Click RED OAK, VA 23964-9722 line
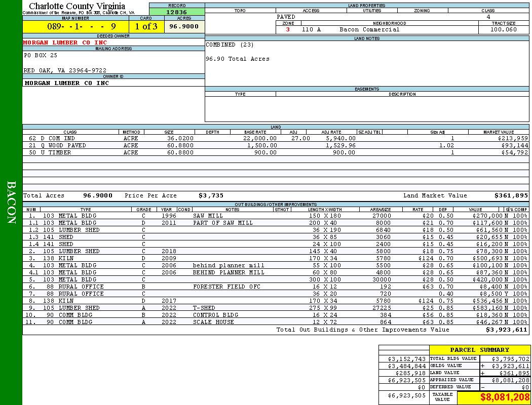The width and height of the screenshot is (532, 405). [65, 70]
